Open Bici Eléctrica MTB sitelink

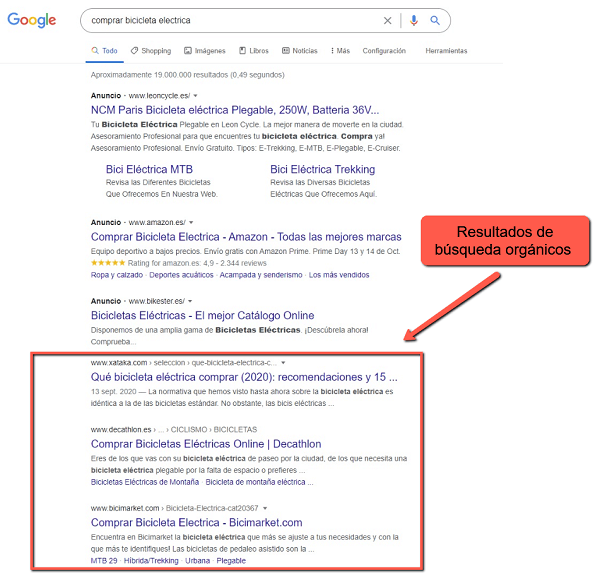point(149,169)
